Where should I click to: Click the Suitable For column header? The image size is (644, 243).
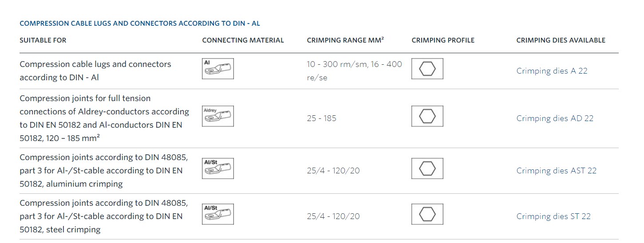point(43,40)
